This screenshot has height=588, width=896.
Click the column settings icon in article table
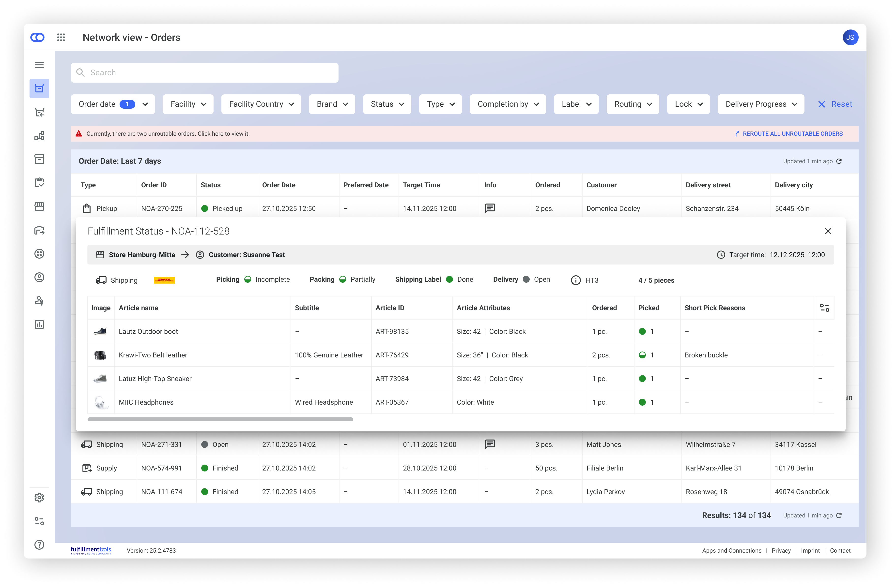pos(824,308)
